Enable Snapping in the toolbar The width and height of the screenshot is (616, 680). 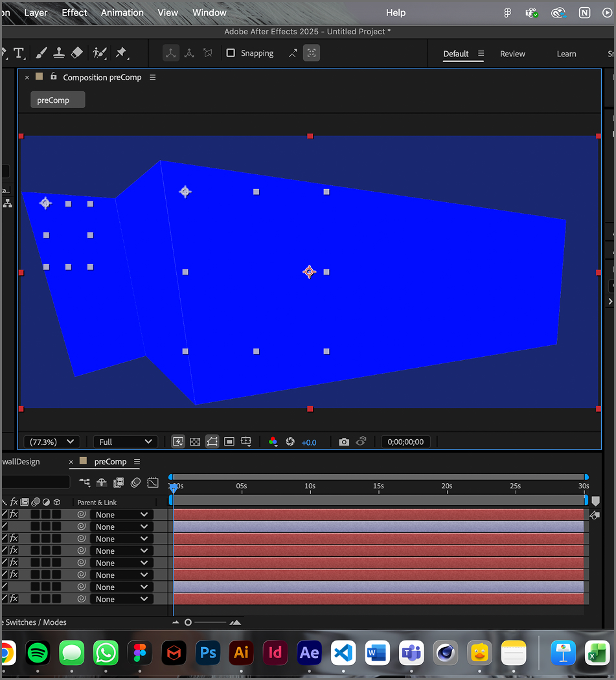pos(231,52)
